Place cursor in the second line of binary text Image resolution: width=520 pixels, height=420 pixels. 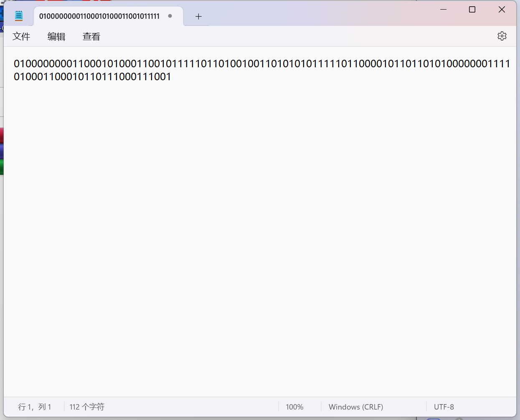92,77
